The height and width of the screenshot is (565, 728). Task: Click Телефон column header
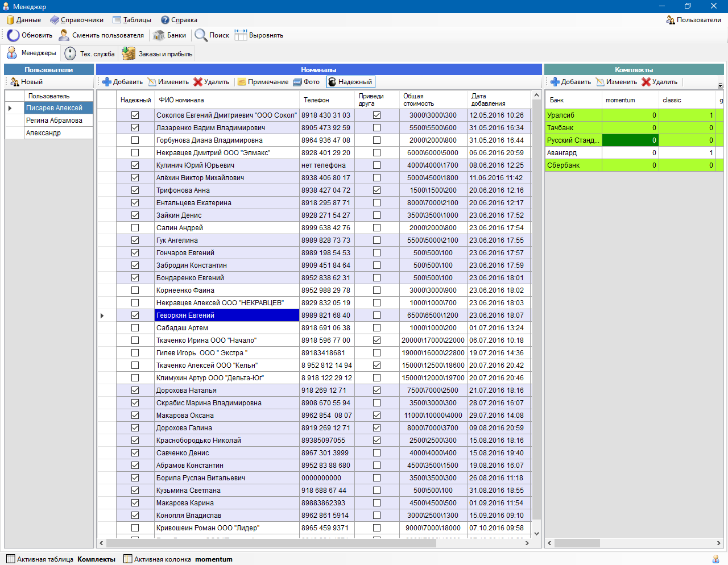click(x=327, y=99)
